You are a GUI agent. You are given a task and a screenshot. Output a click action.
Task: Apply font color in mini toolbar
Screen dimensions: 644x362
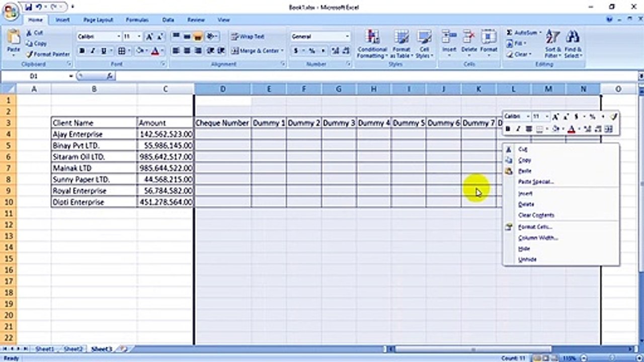pyautogui.click(x=572, y=129)
